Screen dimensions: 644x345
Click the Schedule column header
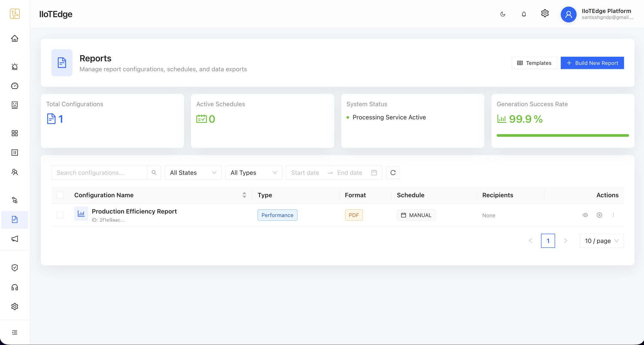pyautogui.click(x=411, y=195)
